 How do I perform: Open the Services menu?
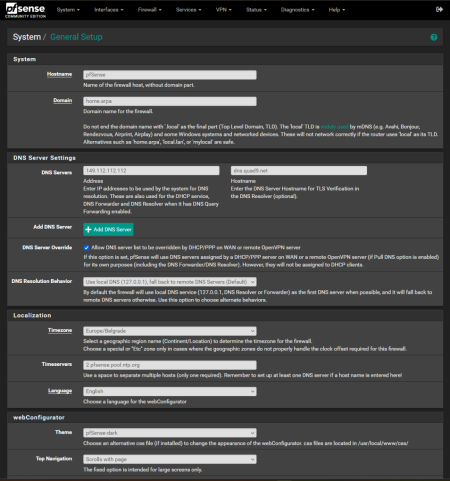point(189,10)
